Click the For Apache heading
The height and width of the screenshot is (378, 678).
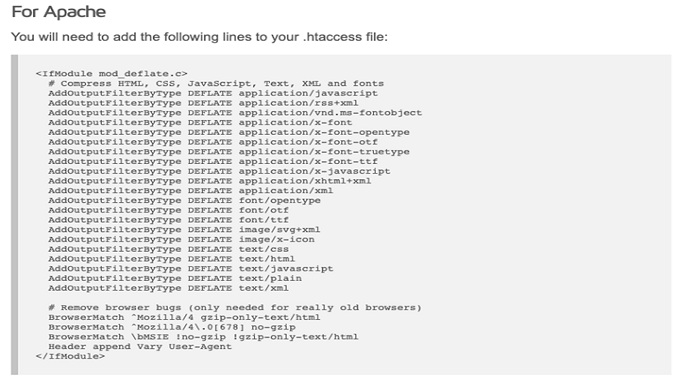[x=58, y=12]
